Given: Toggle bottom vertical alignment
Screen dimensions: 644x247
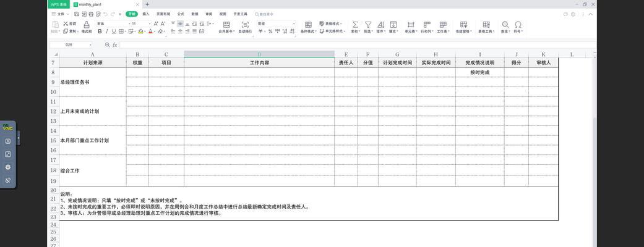Looking at the screenshot, I should 187,24.
